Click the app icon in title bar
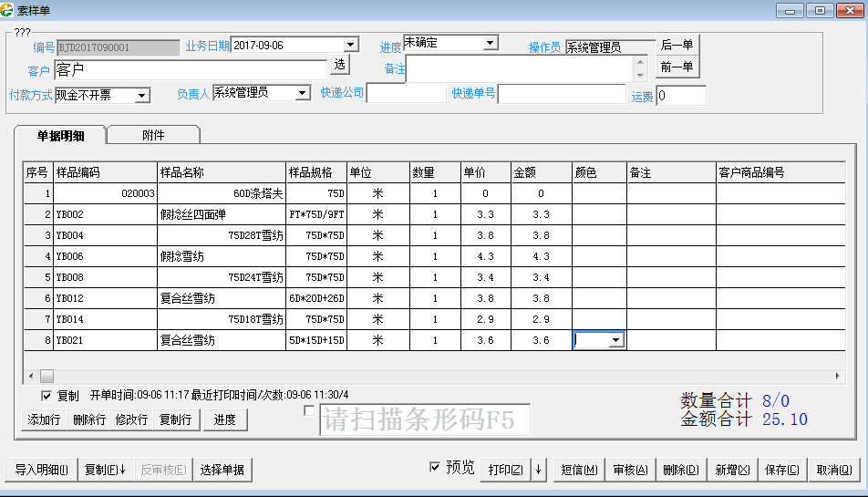Image resolution: width=868 pixels, height=497 pixels. pyautogui.click(x=6, y=10)
